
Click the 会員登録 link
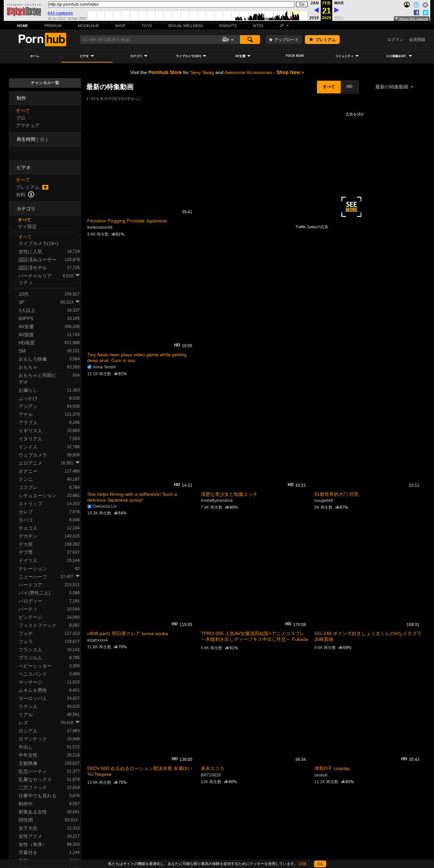tap(417, 40)
